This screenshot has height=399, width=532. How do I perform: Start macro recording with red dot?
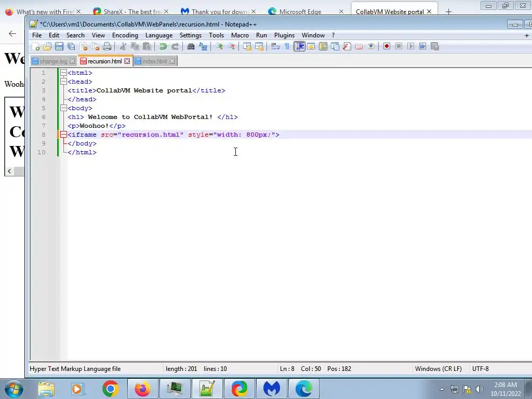pyautogui.click(x=387, y=46)
